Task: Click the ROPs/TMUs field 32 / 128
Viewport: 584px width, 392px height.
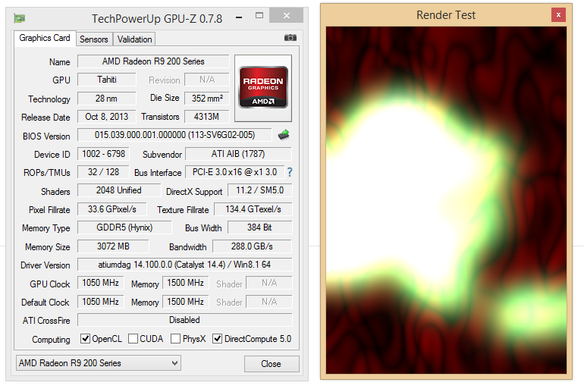Action: coord(103,172)
